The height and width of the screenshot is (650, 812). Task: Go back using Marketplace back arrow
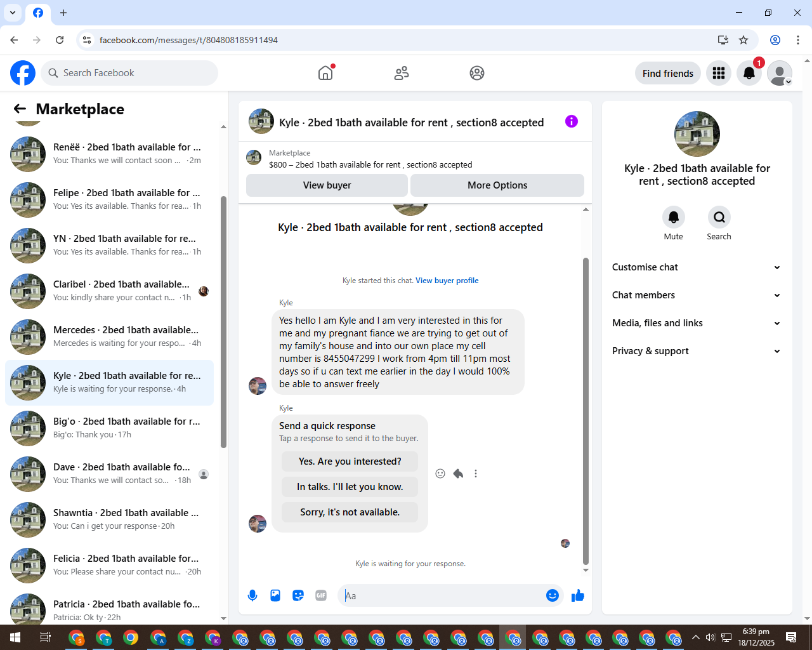(x=20, y=109)
